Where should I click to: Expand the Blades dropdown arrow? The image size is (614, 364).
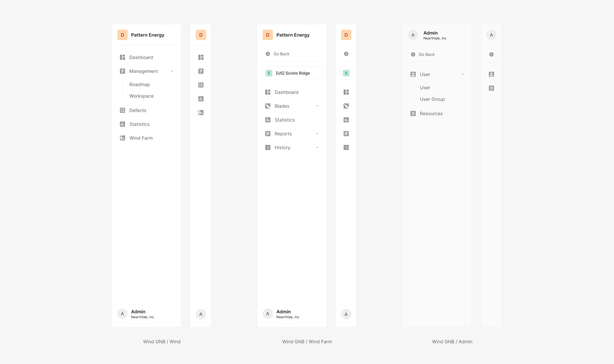pyautogui.click(x=317, y=106)
